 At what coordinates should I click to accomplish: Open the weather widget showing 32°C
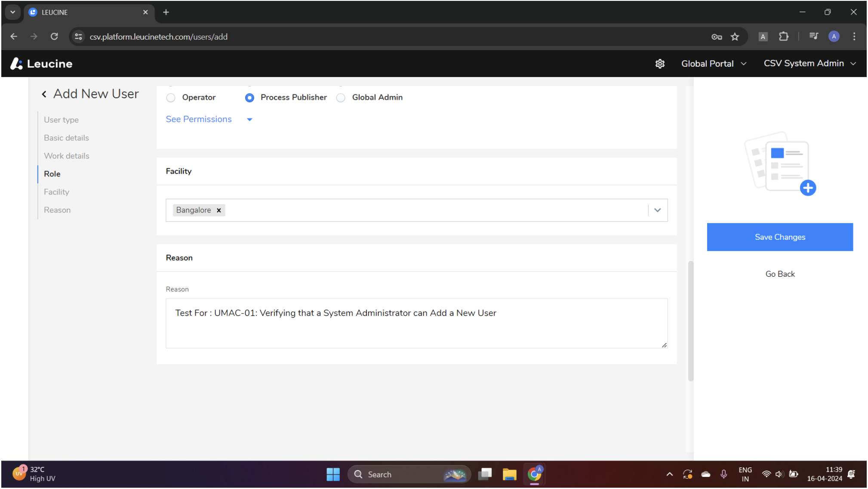click(x=34, y=474)
